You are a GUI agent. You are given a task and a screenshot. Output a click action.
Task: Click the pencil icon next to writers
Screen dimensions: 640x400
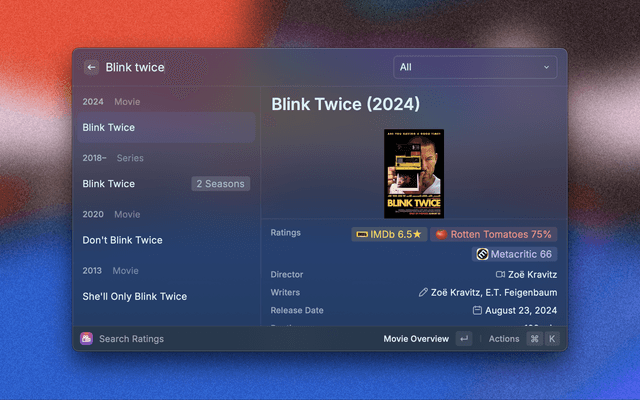(x=423, y=292)
